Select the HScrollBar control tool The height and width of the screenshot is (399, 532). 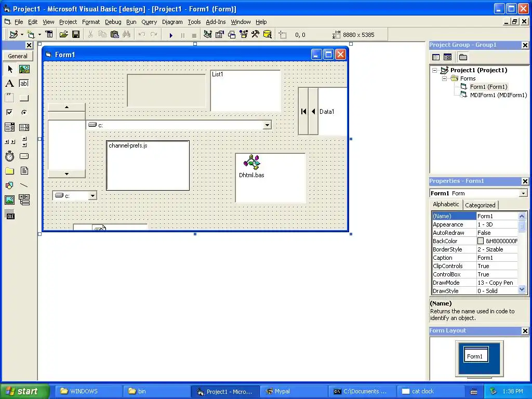(x=10, y=142)
